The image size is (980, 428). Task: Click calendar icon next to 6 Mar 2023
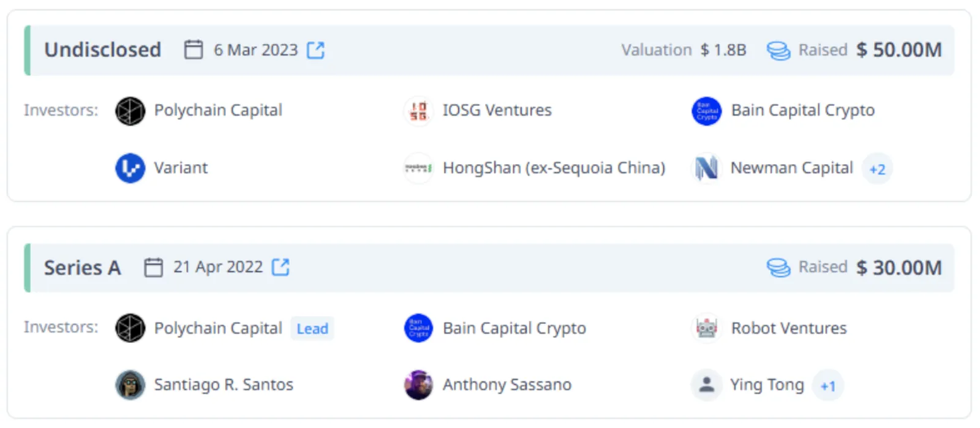(x=194, y=50)
